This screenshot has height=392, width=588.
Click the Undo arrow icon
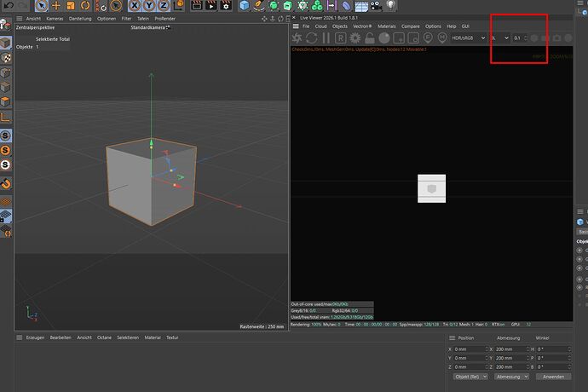tap(9, 5)
